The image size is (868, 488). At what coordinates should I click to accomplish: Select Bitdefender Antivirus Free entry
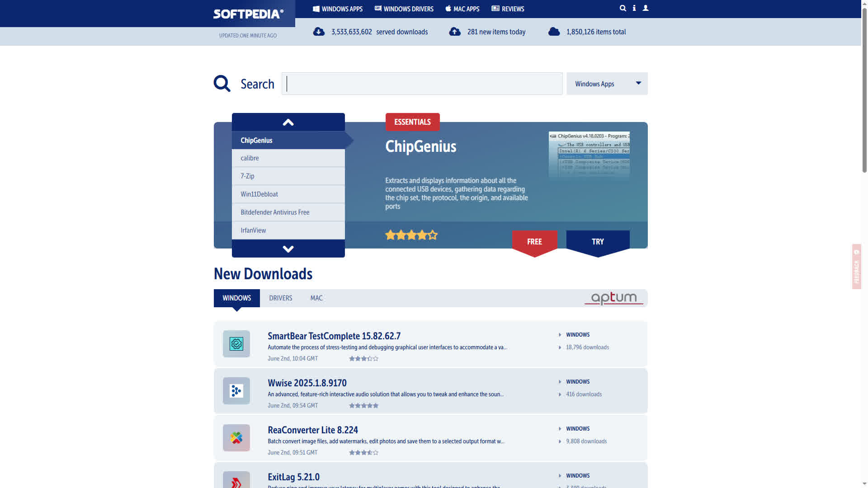[x=288, y=212]
